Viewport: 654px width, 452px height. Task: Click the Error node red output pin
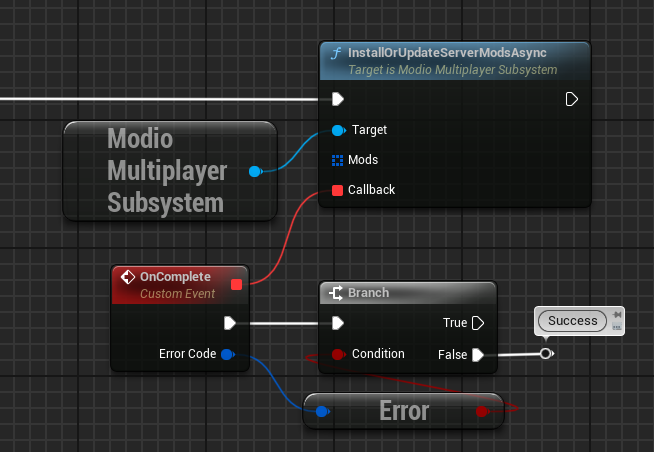pos(482,412)
